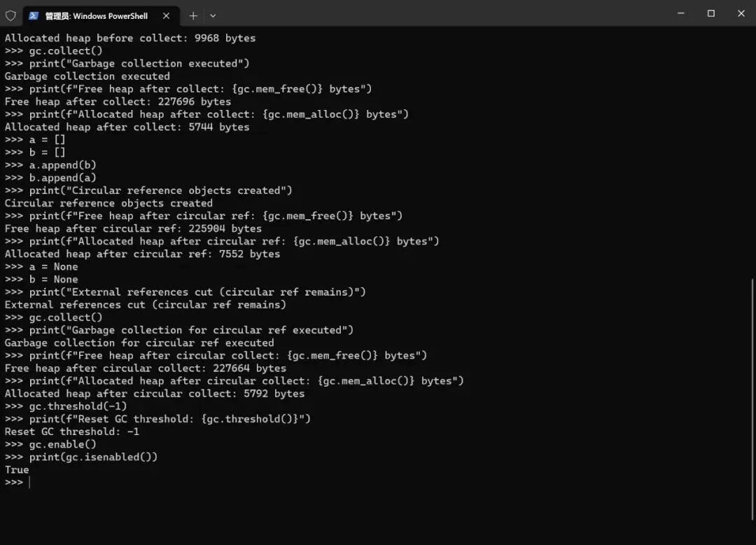This screenshot has height=545, width=756.
Task: Click 'Circular reference objects created' output
Action: pyautogui.click(x=108, y=203)
